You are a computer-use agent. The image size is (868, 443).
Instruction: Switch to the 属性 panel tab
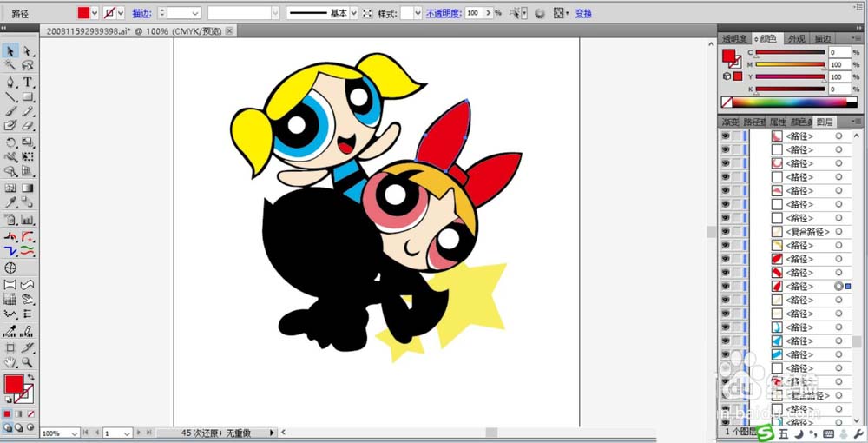[778, 122]
